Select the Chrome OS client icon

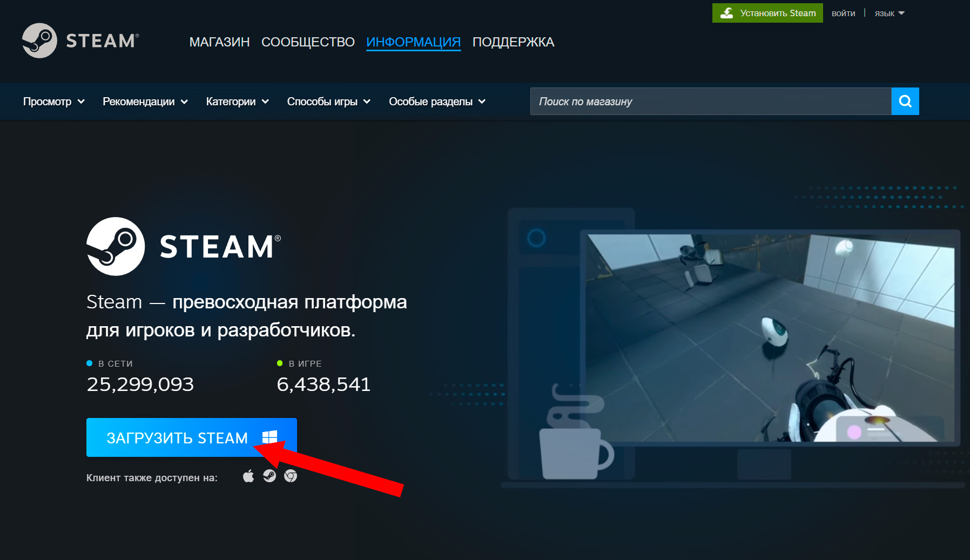(x=291, y=476)
